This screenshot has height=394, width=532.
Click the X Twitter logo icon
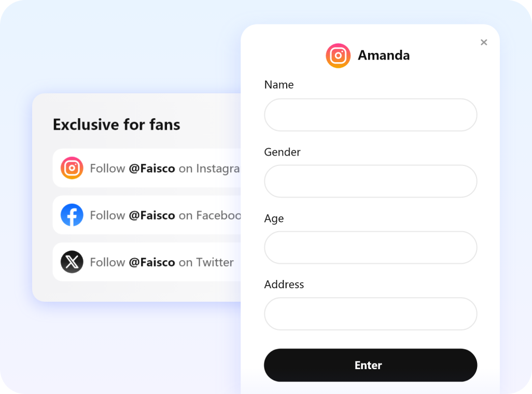[x=72, y=262]
